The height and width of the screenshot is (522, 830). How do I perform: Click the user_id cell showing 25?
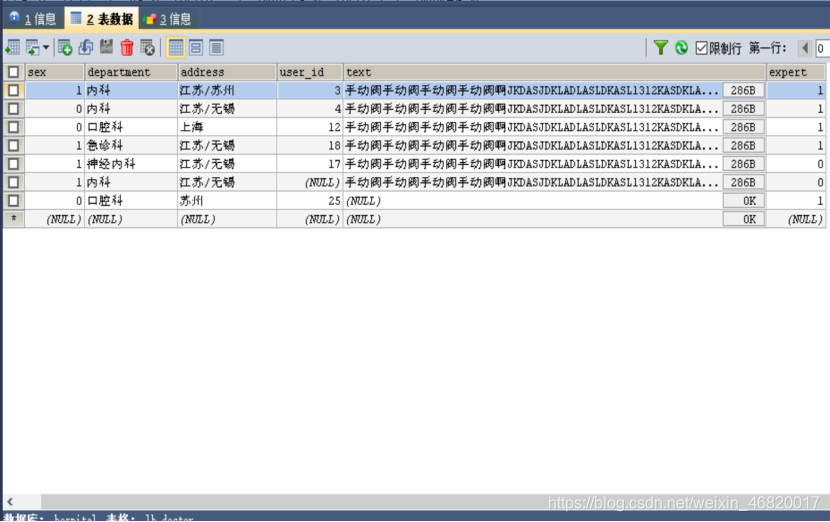pos(310,201)
